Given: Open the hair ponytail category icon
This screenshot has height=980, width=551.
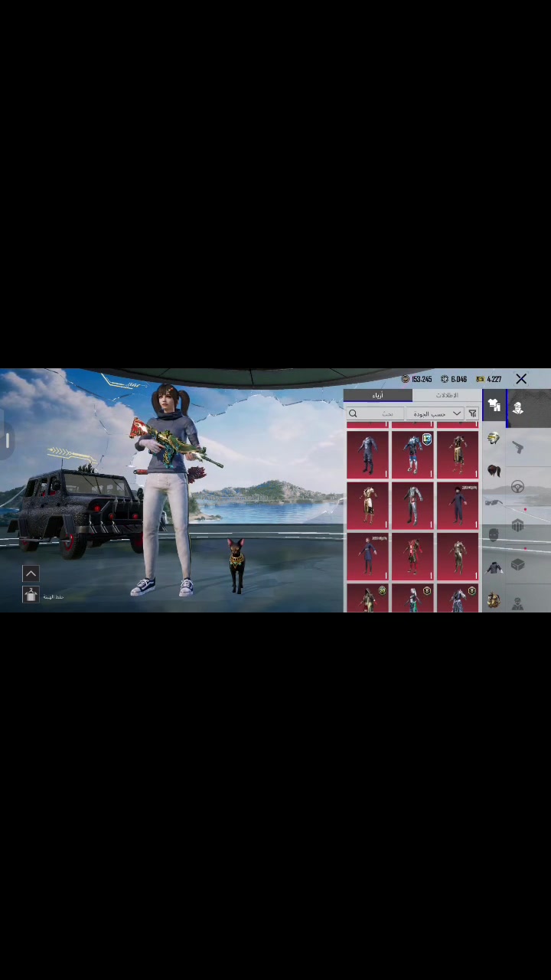Looking at the screenshot, I should pos(494,471).
